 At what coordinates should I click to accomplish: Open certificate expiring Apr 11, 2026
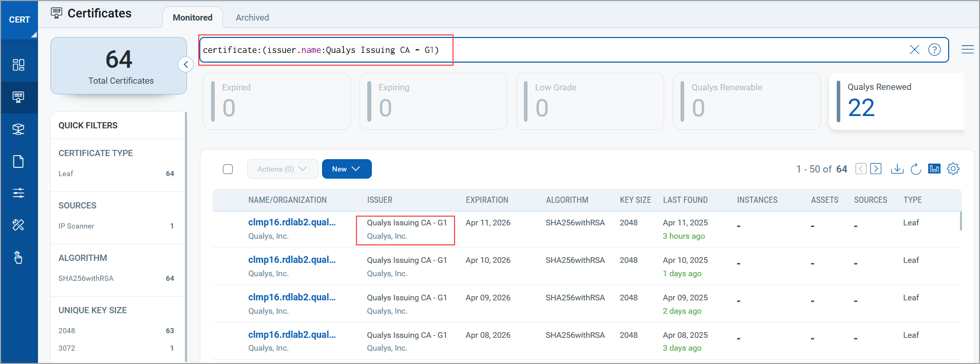(292, 222)
